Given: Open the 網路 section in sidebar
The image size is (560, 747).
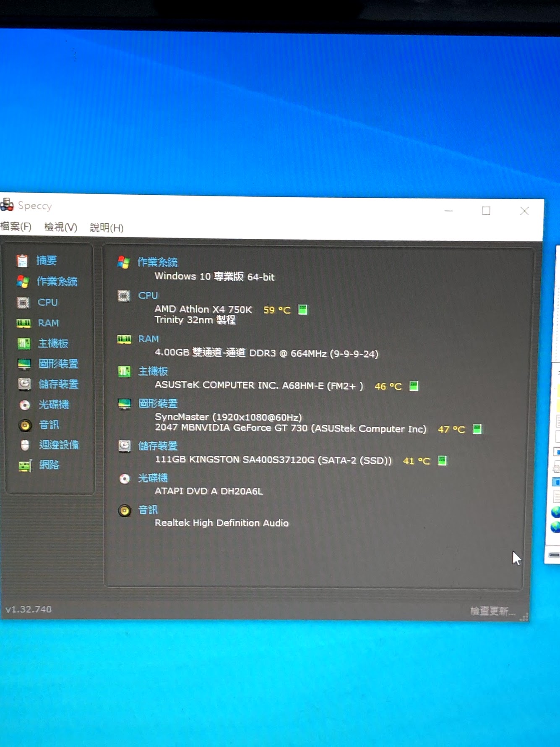Looking at the screenshot, I should (49, 465).
